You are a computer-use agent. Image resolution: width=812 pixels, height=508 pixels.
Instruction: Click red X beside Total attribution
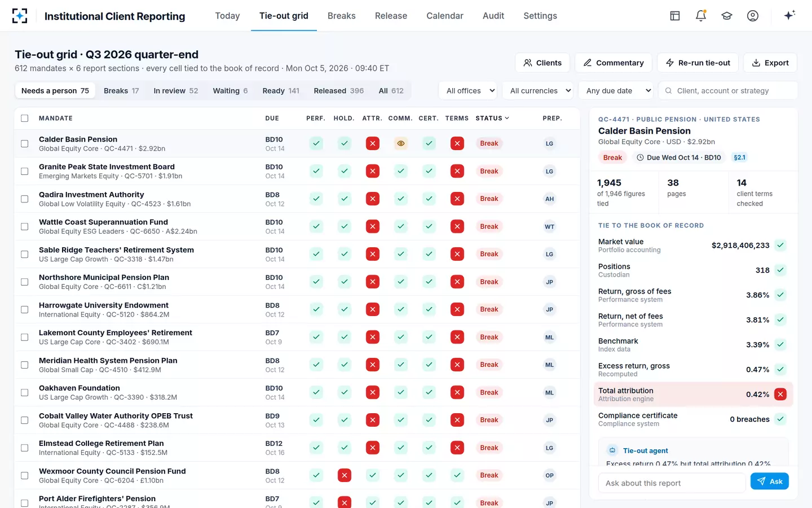pos(780,395)
